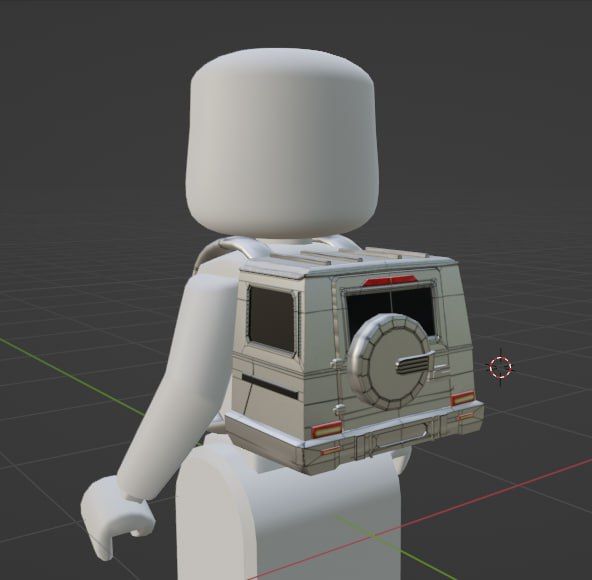This screenshot has height=580, width=592.
Task: Click the right rear tail light
Action: [x=462, y=398]
